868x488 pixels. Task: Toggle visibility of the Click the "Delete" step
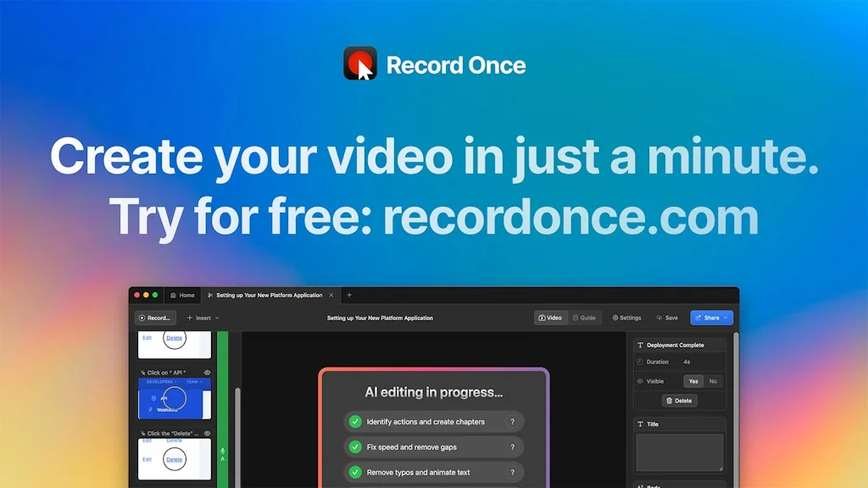coord(207,433)
